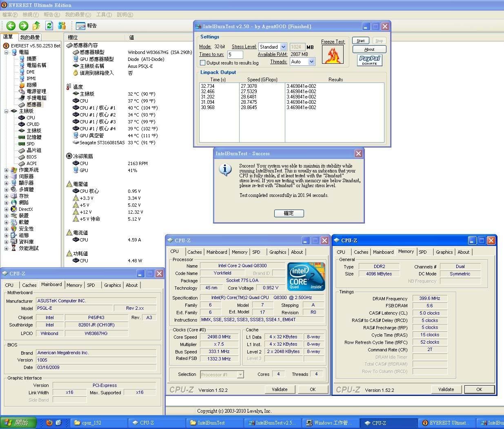Viewport: 504px width, 429px height.
Task: Click the 報告 report toolbar button in EVEREST
Action: (x=87, y=26)
